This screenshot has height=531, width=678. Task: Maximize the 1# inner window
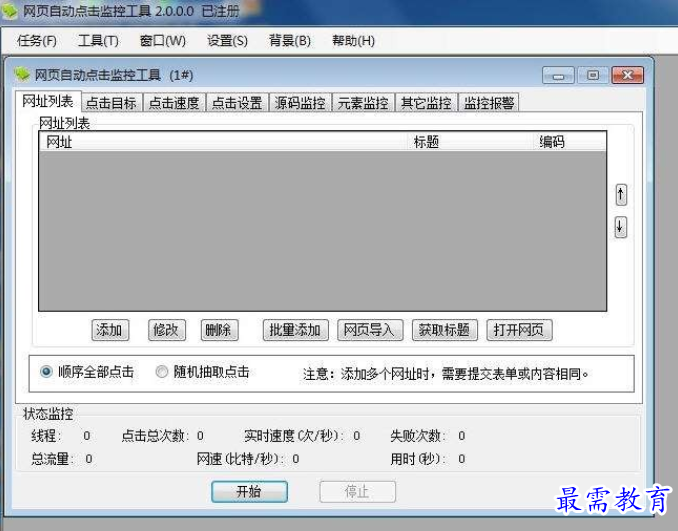pos(593,75)
